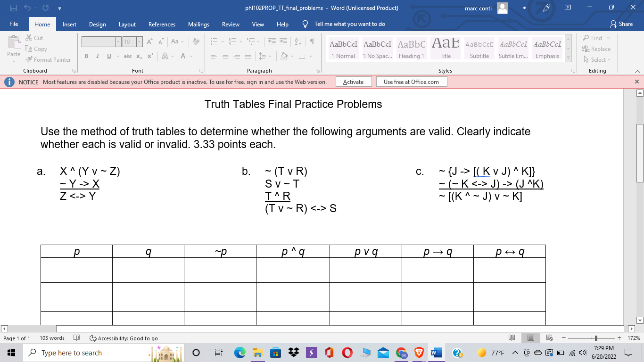Viewport: 644px width, 362px height.
Task: Click the Activate button in the notice bar
Action: 353,81
